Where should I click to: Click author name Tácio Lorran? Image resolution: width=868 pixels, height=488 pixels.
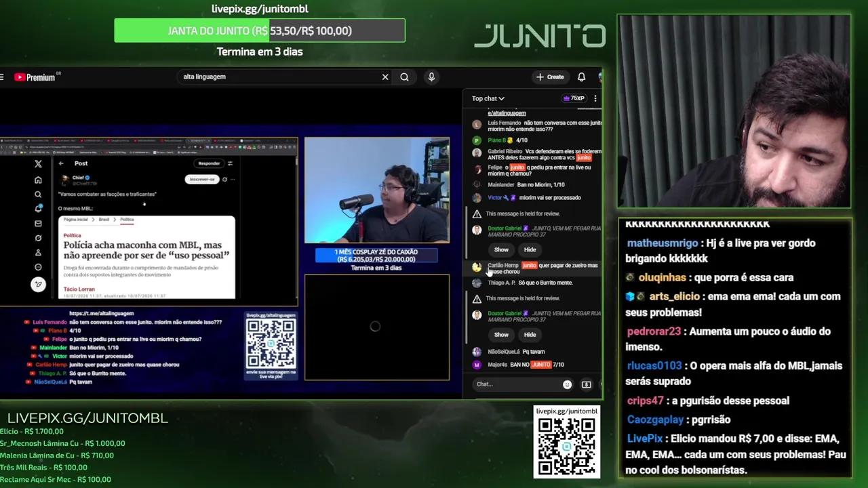79,289
